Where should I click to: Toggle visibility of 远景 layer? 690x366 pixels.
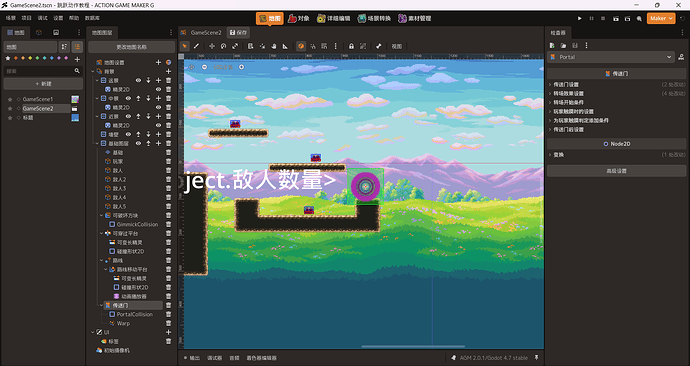pyautogui.click(x=138, y=81)
